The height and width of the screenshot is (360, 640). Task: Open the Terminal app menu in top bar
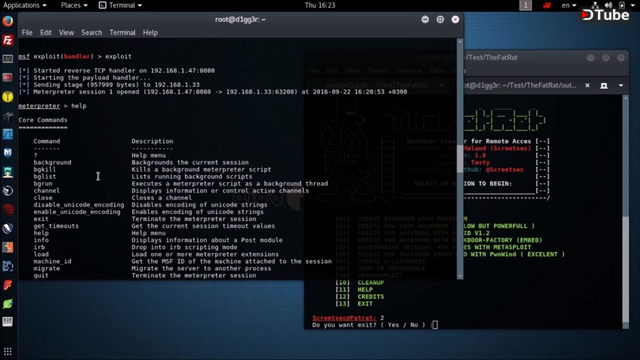(120, 5)
